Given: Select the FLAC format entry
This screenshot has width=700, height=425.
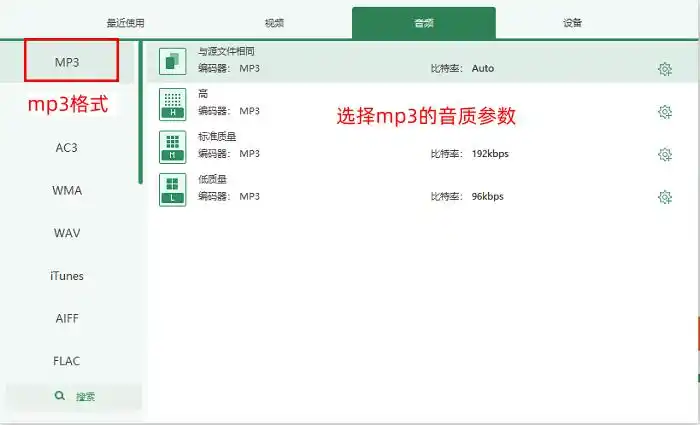Looking at the screenshot, I should 67,361.
